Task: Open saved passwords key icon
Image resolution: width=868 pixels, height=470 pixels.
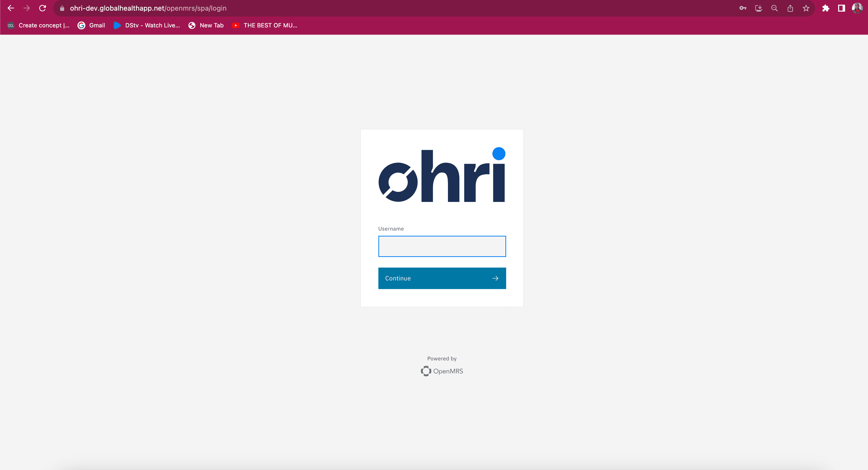Action: [743, 8]
